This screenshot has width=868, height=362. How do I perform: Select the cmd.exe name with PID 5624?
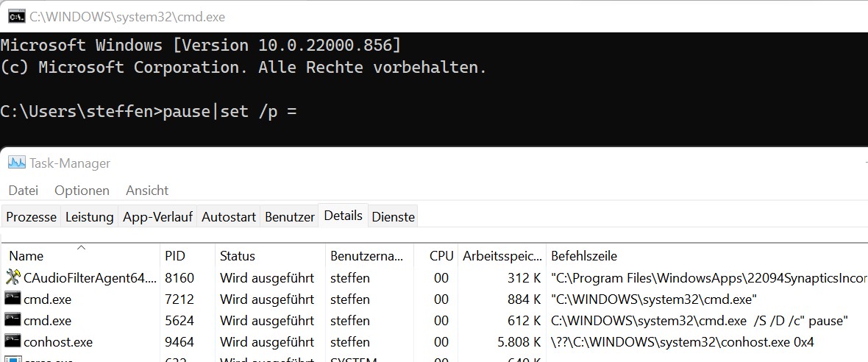tap(47, 321)
